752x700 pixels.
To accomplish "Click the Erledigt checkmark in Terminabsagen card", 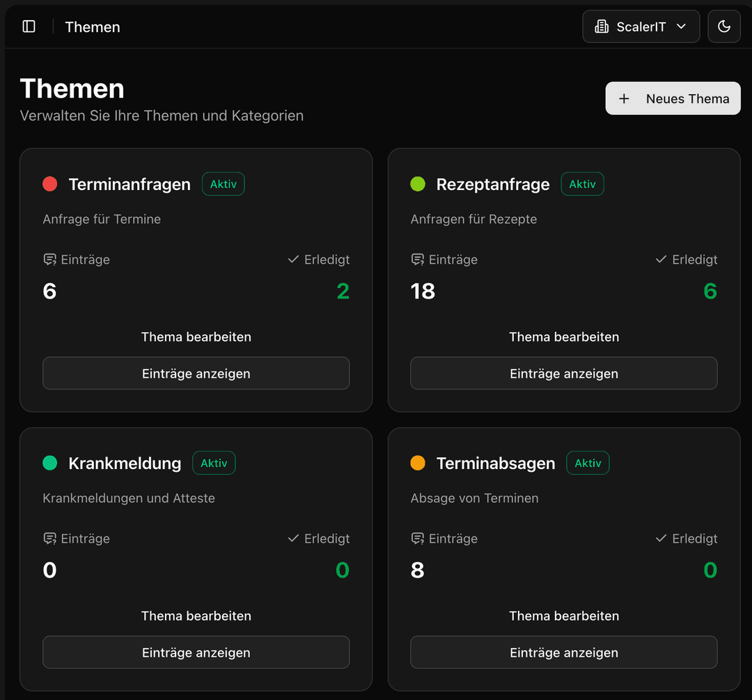I will coord(661,539).
